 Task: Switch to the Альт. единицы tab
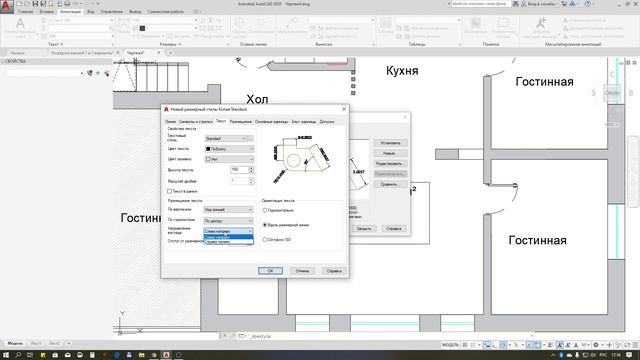[304, 122]
